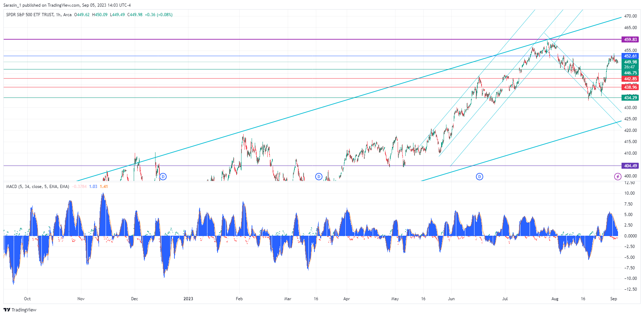Click 7.50 on the MACD axis

coord(628,204)
